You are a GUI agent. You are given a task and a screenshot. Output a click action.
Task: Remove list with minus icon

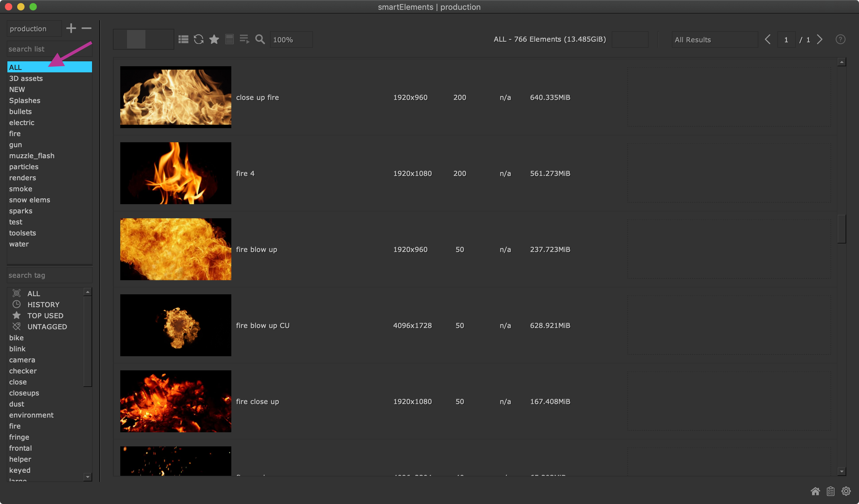click(x=87, y=28)
